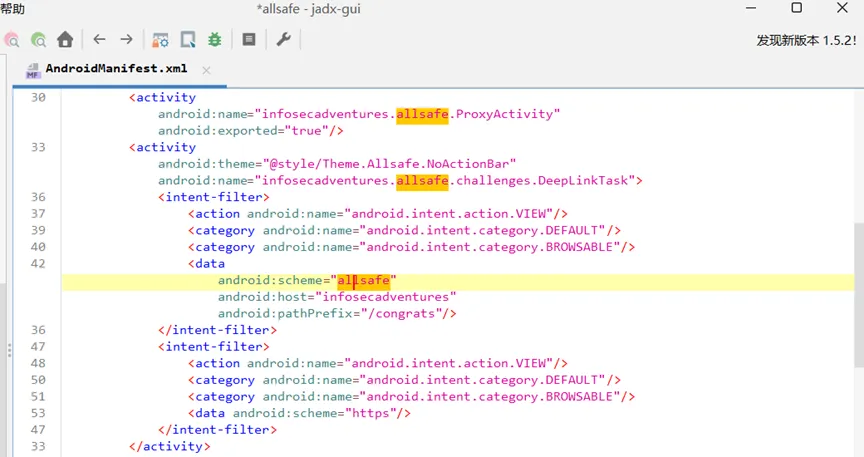Click the ProxyActivity name attribute line
Viewport: 864px width, 457px height.
359,114
